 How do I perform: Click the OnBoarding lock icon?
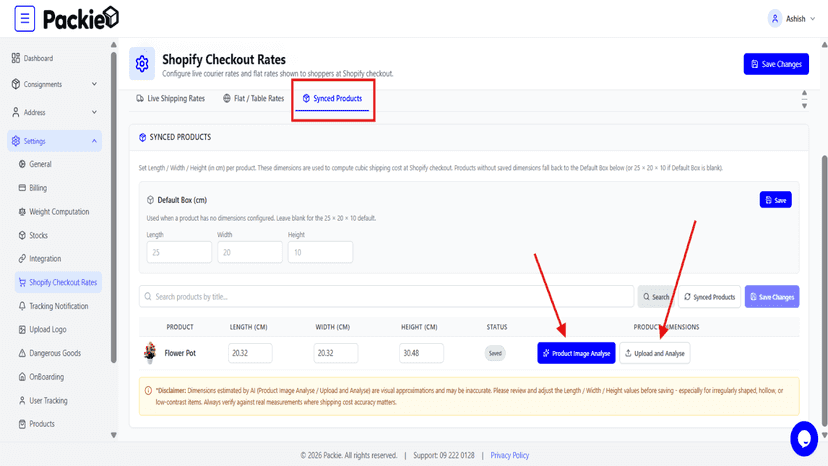pos(22,377)
